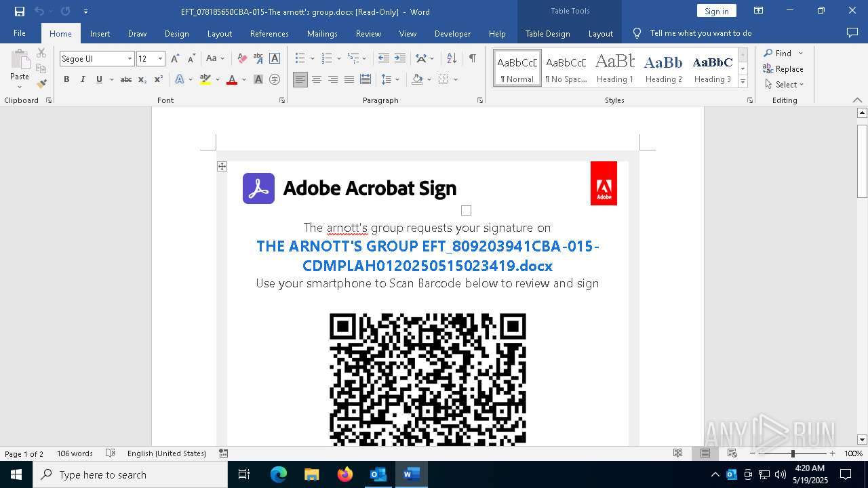This screenshot has width=868, height=488.
Task: Click the zoom slider handle
Action: coord(793,453)
